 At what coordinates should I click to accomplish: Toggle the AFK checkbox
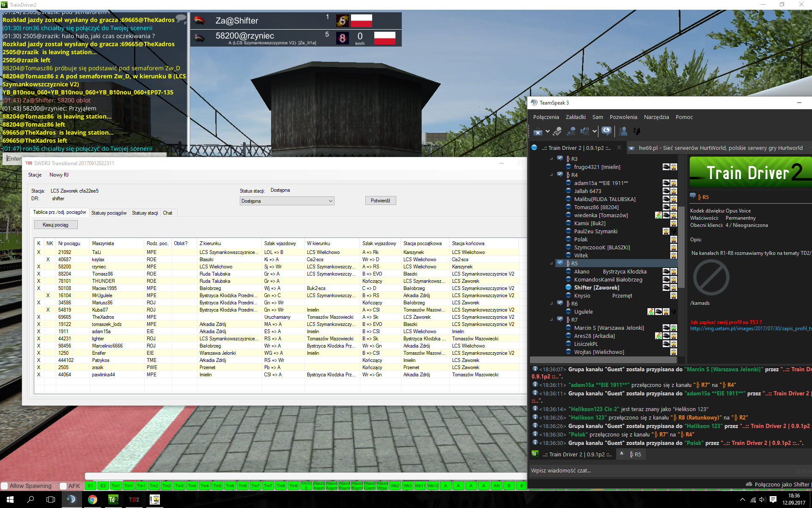63,486
